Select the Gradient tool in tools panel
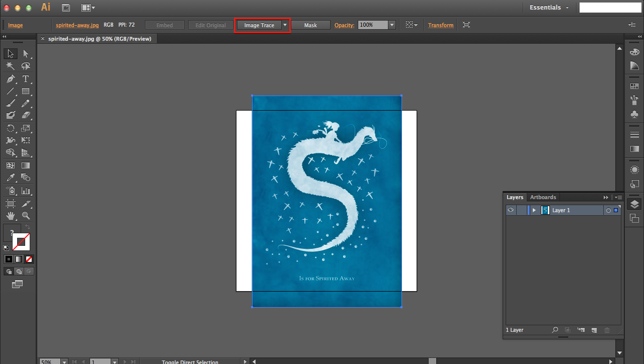The height and width of the screenshot is (364, 644). (x=26, y=165)
